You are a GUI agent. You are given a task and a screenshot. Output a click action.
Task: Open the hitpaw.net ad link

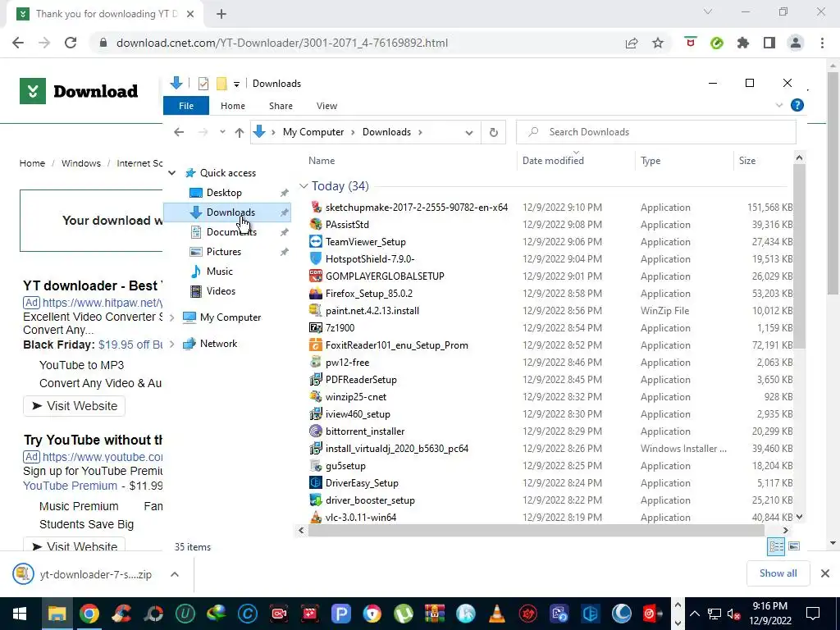tap(103, 303)
